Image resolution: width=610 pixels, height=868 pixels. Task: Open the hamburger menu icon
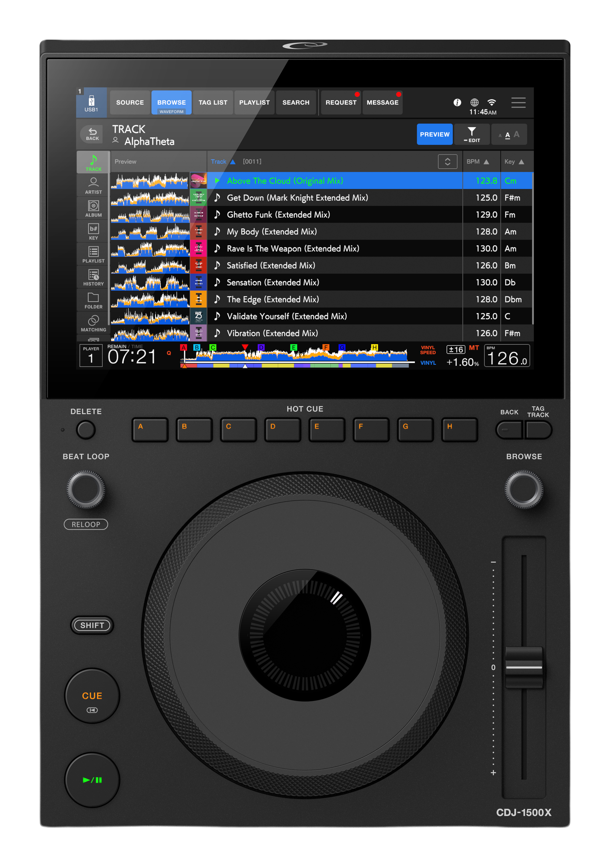pyautogui.click(x=518, y=103)
